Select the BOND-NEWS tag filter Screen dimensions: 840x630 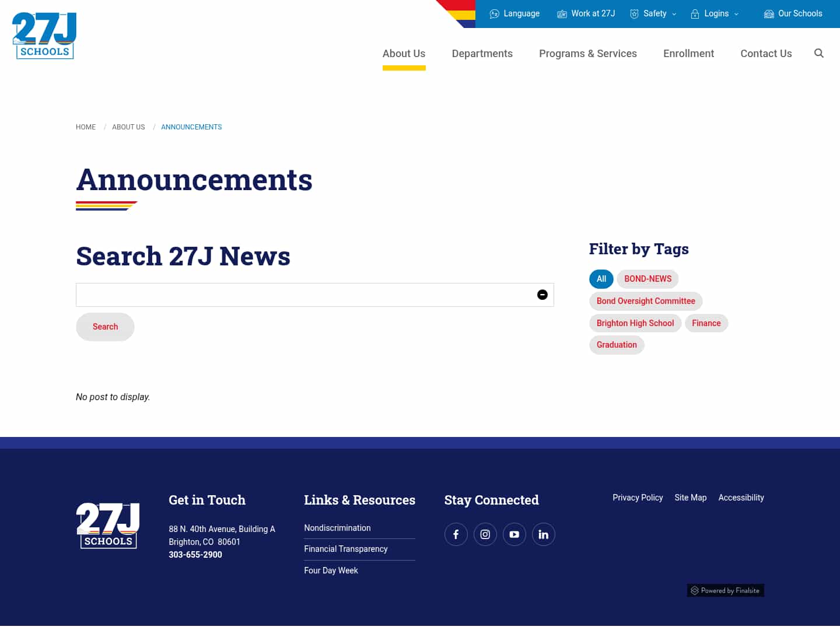[x=647, y=279]
